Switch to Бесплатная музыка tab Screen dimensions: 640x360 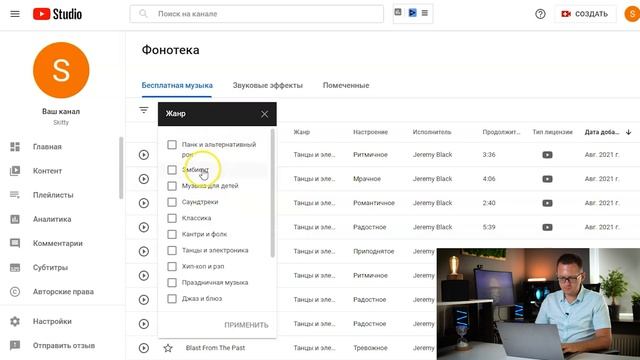coord(177,85)
